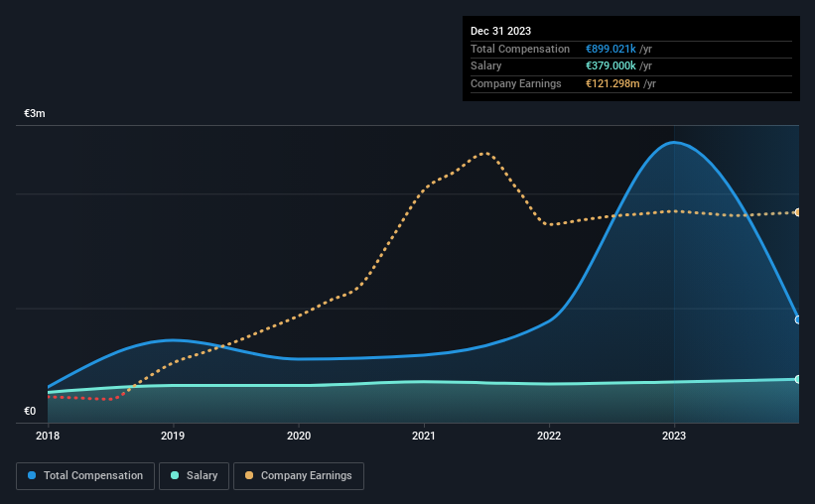Screen dimensions: 815x504
Task: Click the orange Company Earnings legend dot
Action: [249, 475]
